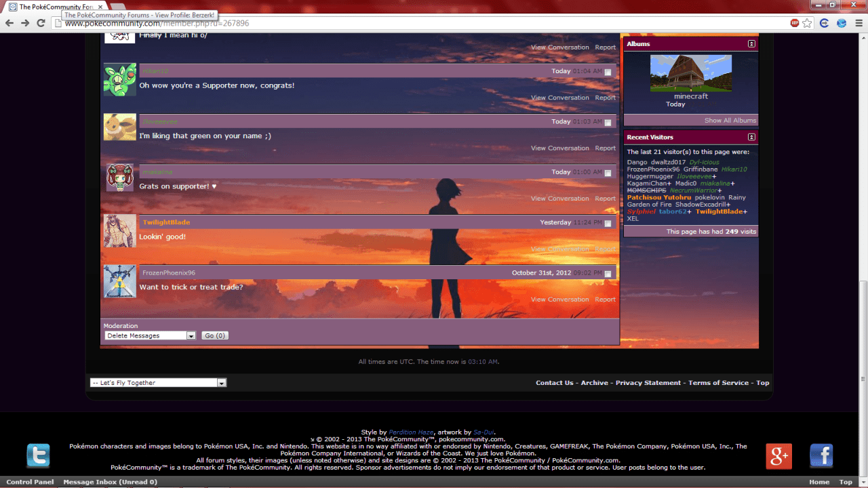
Task: Open the Chrome hamburger menu
Action: point(859,23)
